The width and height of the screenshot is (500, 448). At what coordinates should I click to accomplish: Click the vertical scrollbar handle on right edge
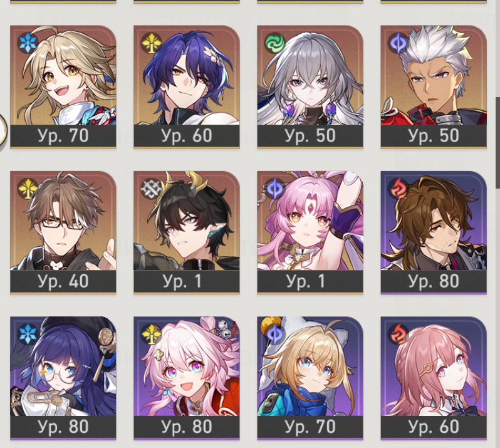[x=497, y=143]
